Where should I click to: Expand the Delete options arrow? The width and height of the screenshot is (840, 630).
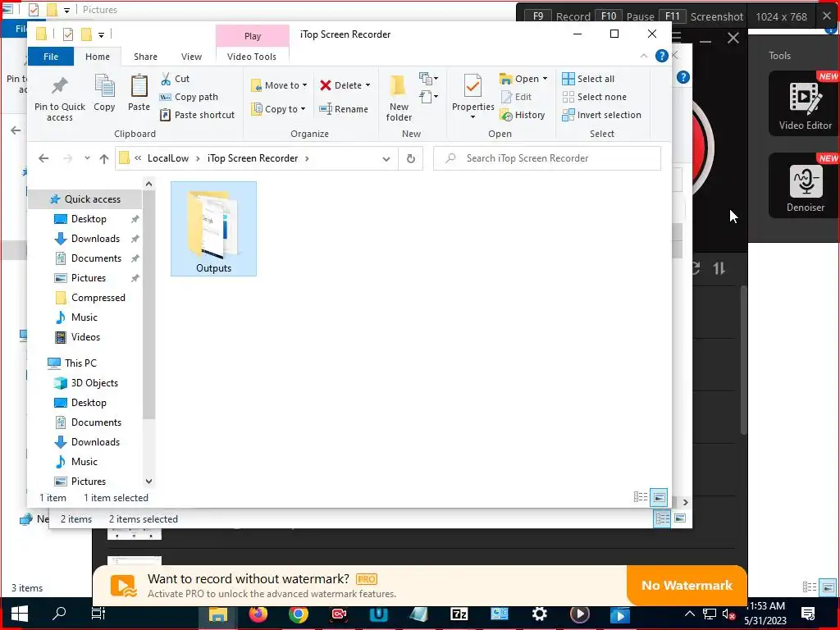tap(368, 85)
